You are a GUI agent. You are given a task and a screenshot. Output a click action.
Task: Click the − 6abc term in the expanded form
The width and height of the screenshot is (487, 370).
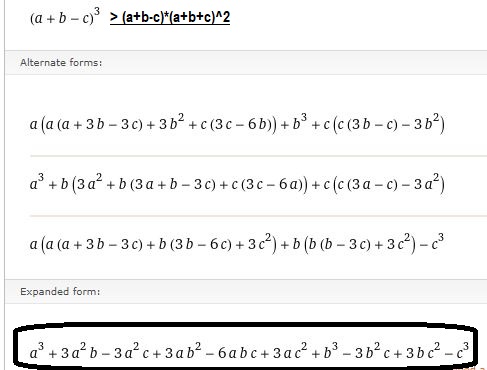(x=231, y=353)
